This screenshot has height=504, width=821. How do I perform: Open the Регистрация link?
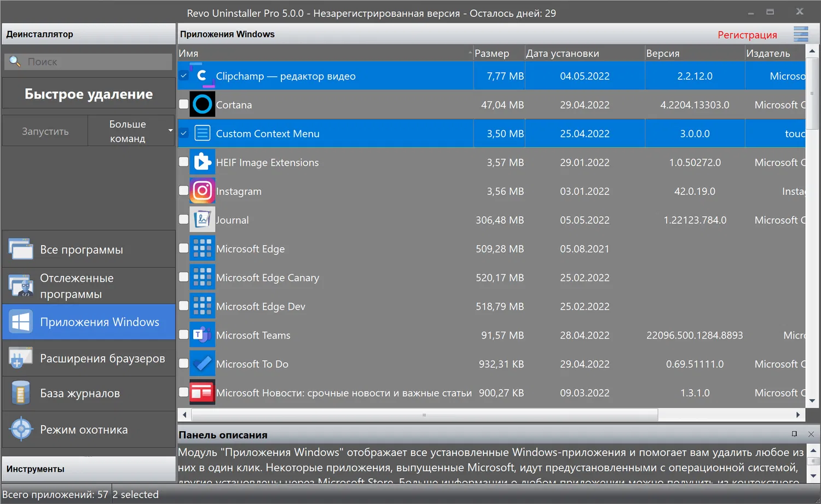(x=747, y=34)
